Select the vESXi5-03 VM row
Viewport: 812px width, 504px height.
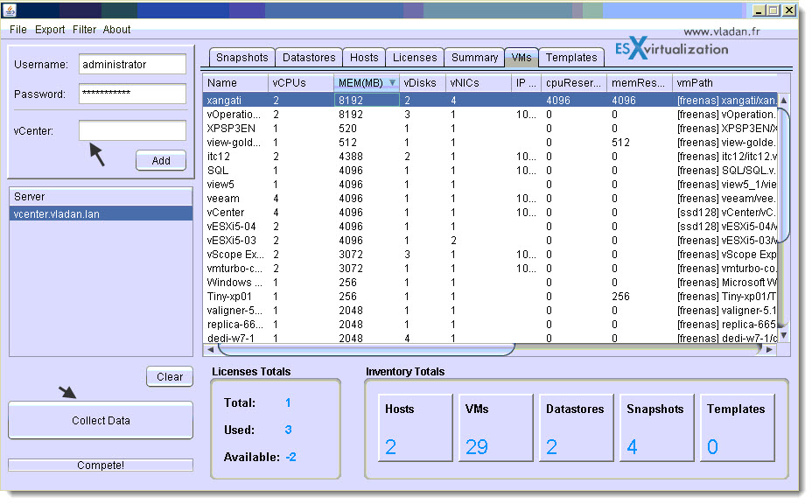point(490,241)
